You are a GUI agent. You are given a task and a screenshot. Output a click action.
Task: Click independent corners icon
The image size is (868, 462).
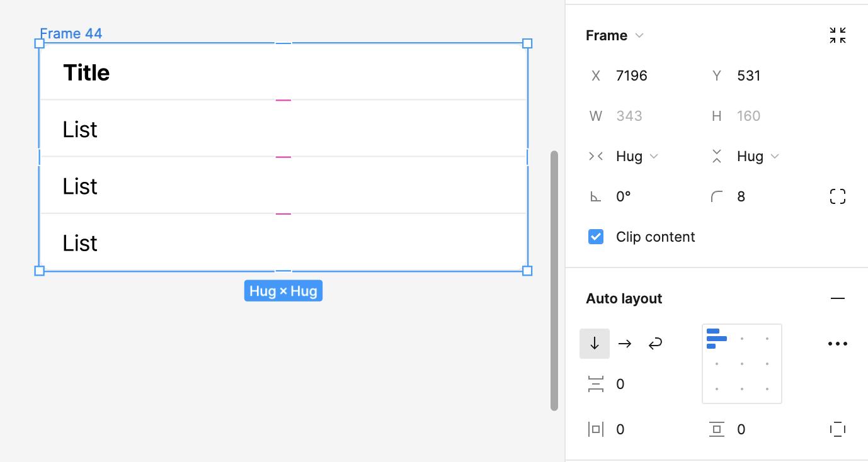point(837,197)
